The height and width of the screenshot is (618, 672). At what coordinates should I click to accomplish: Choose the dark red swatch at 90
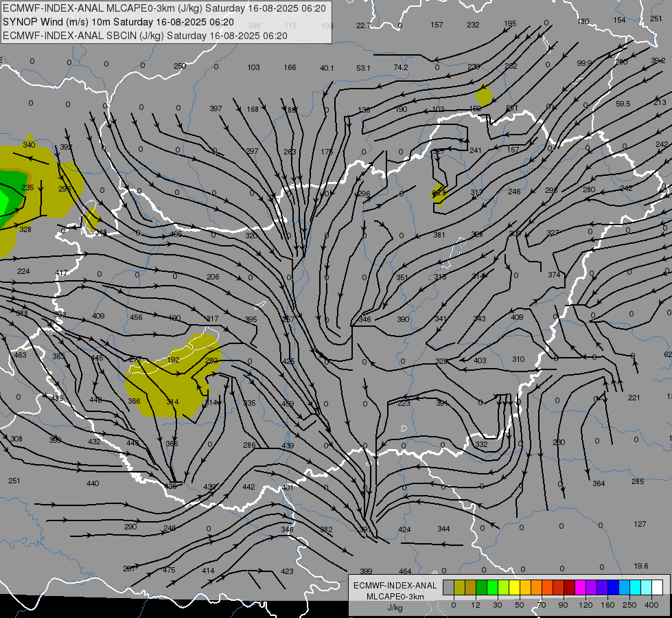point(569,588)
